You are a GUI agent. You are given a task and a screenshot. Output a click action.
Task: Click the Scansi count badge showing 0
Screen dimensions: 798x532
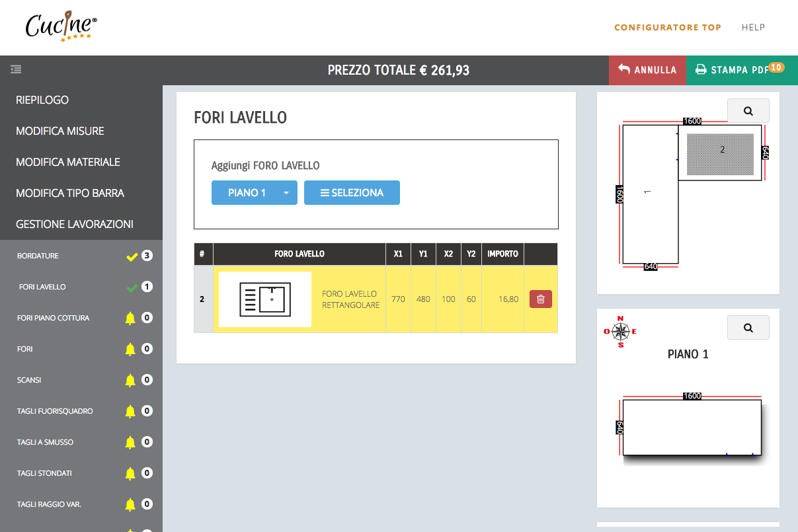click(147, 380)
